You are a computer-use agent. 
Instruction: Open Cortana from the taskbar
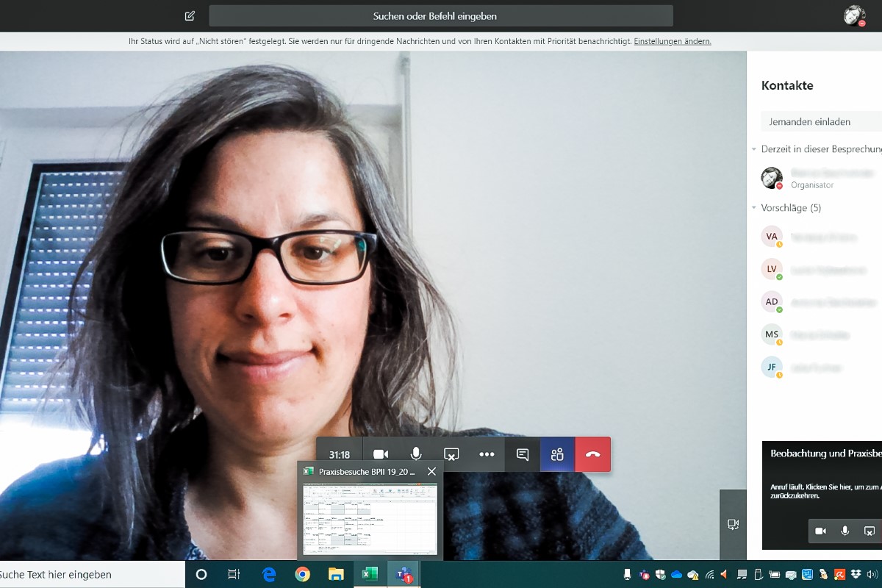point(201,575)
